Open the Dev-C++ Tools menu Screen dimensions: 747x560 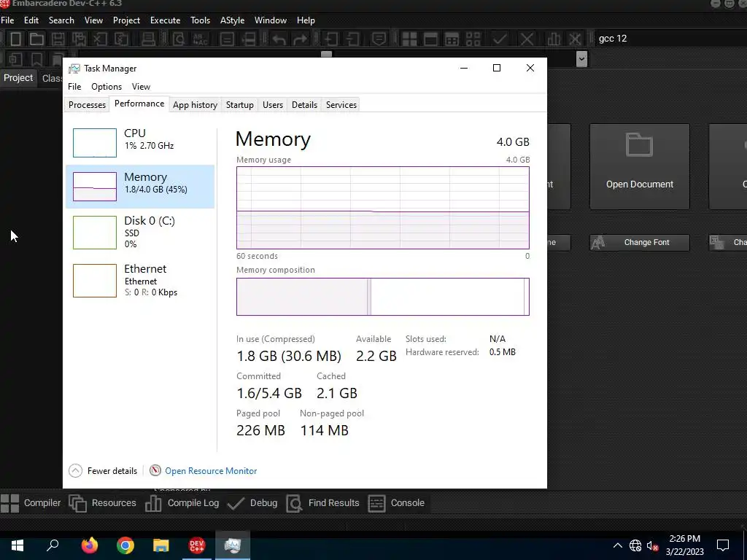click(200, 20)
